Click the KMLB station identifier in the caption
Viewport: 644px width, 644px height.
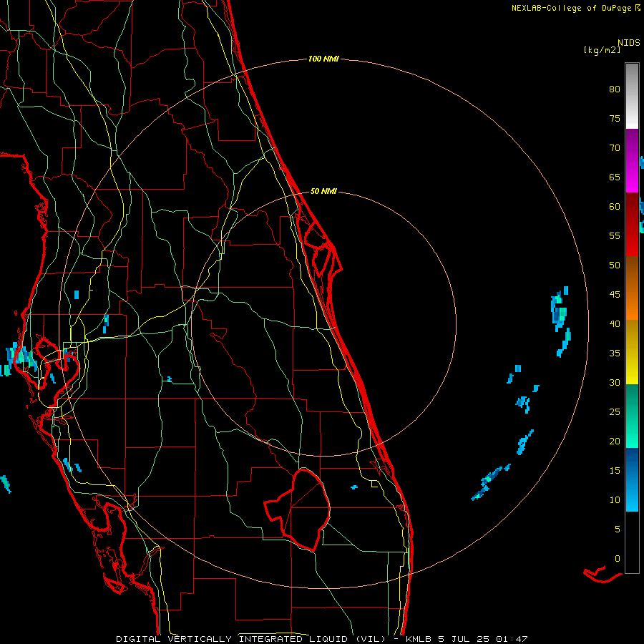(419, 639)
